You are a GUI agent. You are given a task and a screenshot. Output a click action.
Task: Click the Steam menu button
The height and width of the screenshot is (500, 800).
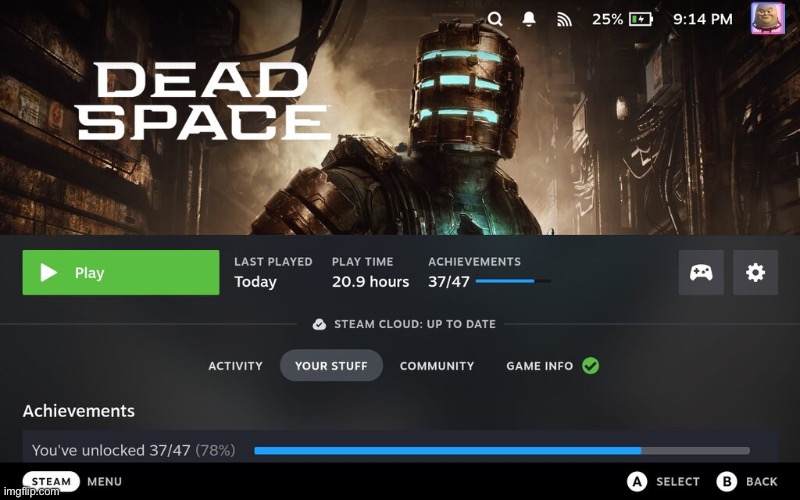(x=51, y=482)
